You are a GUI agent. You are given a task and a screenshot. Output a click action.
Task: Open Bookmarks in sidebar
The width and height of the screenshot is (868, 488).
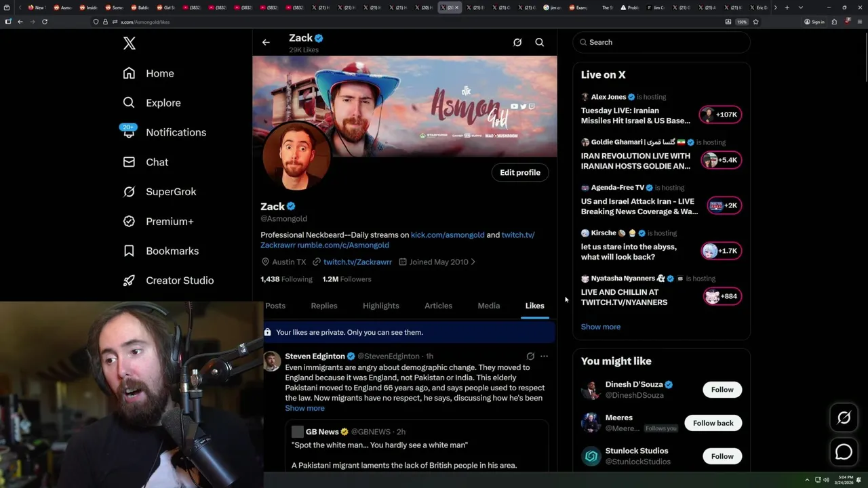(161, 251)
